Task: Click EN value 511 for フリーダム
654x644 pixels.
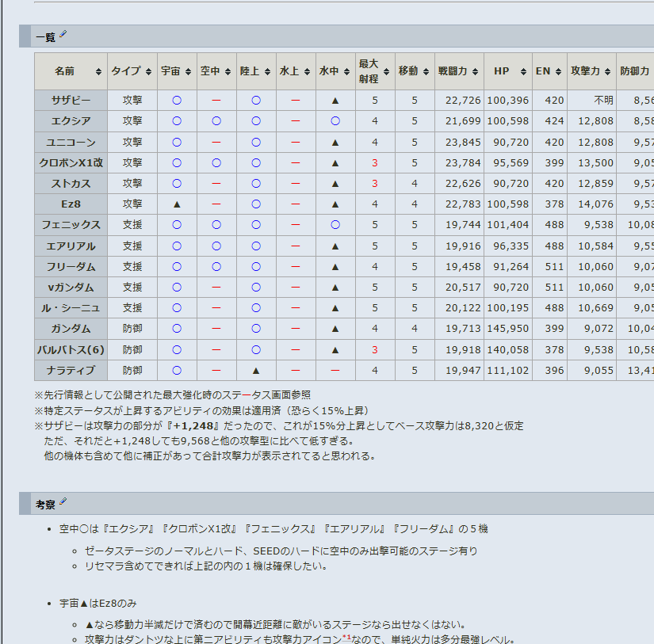Action: click(554, 266)
